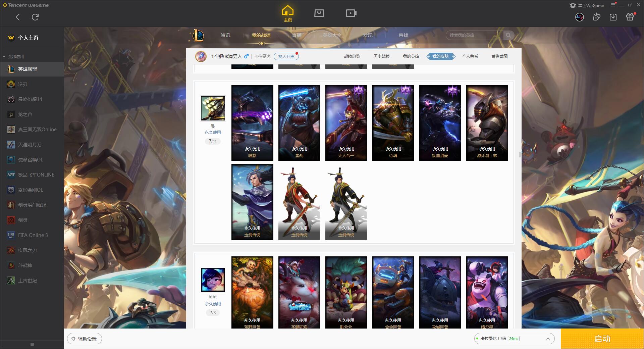644x349 pixels.
Task: Select 疾风之刃 in the sidebar
Action: tap(32, 250)
